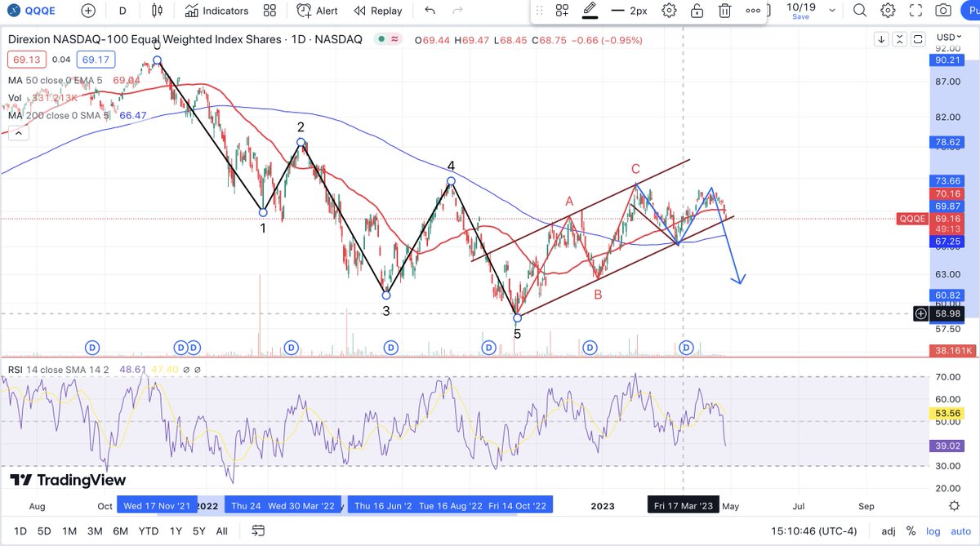Open USD currency dropdown
Screen dimensions: 980x546
949,38
